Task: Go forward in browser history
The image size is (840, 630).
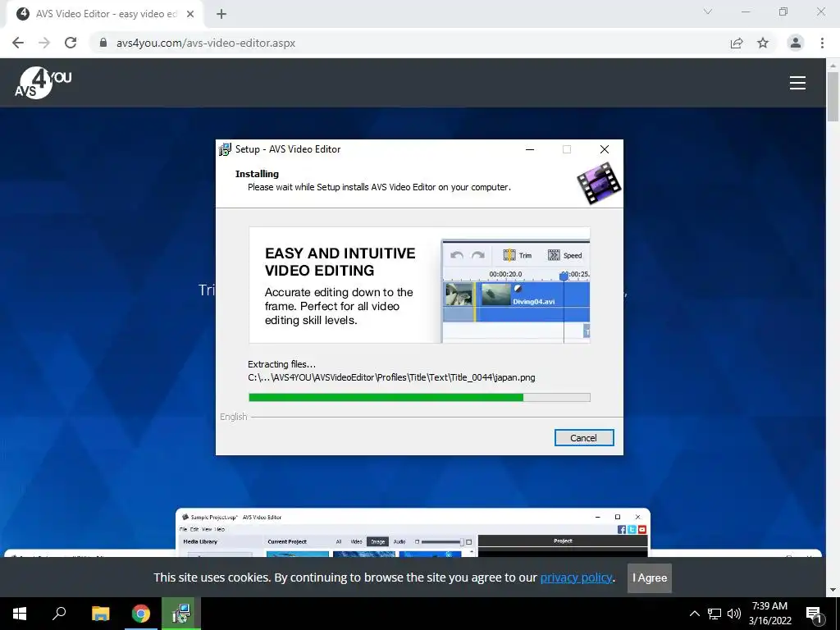Action: pyautogui.click(x=44, y=43)
